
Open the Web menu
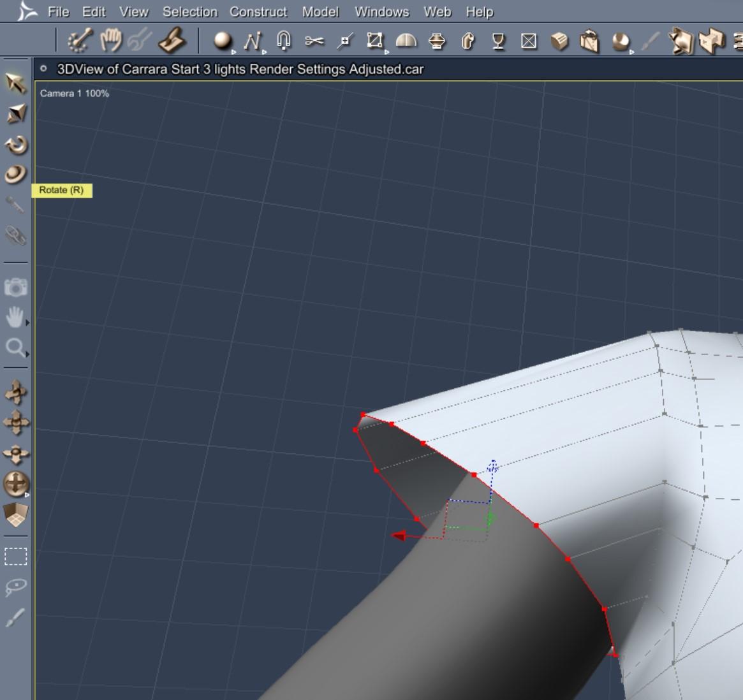tap(437, 12)
